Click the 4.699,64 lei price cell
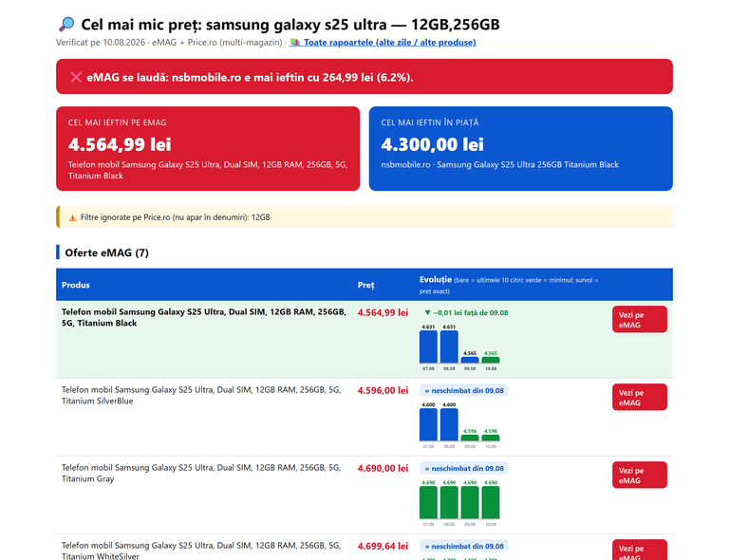 coord(383,546)
